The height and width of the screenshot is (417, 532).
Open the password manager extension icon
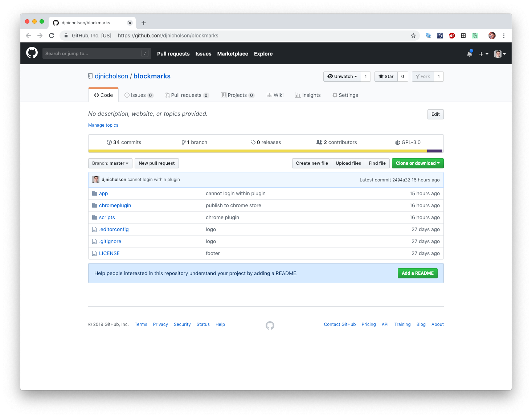click(440, 36)
